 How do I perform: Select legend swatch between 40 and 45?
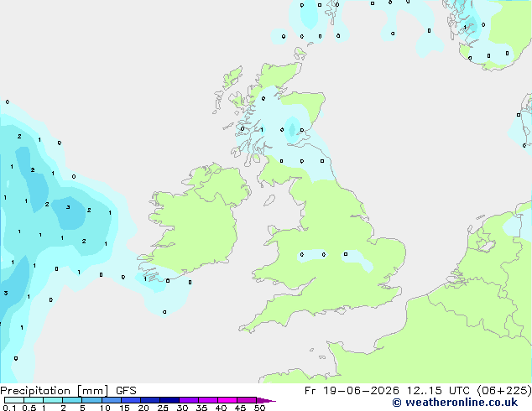pos(227,400)
